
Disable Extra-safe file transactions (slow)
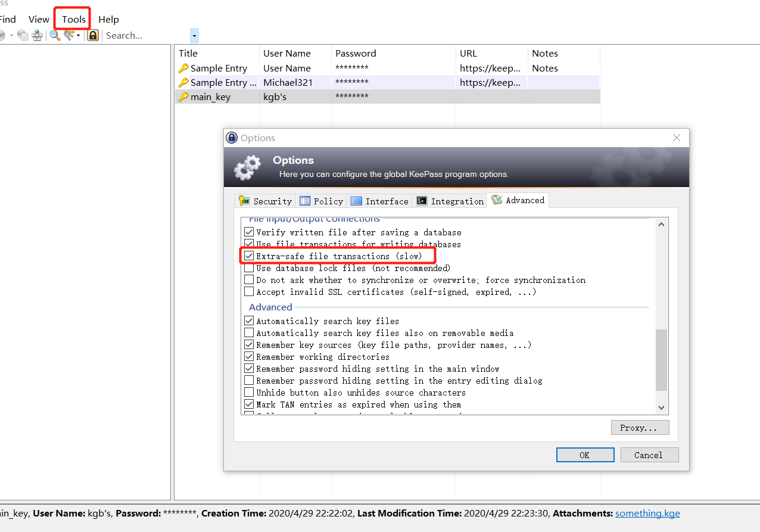[x=249, y=256]
